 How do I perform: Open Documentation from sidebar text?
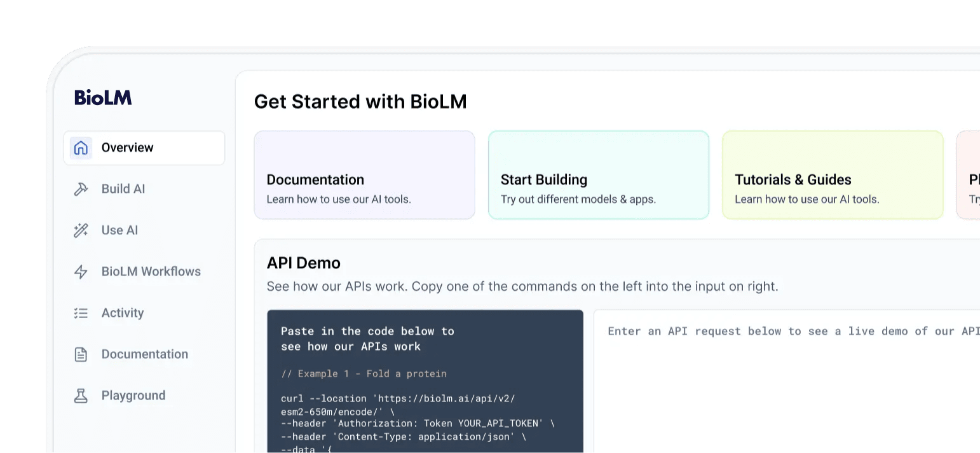point(145,354)
